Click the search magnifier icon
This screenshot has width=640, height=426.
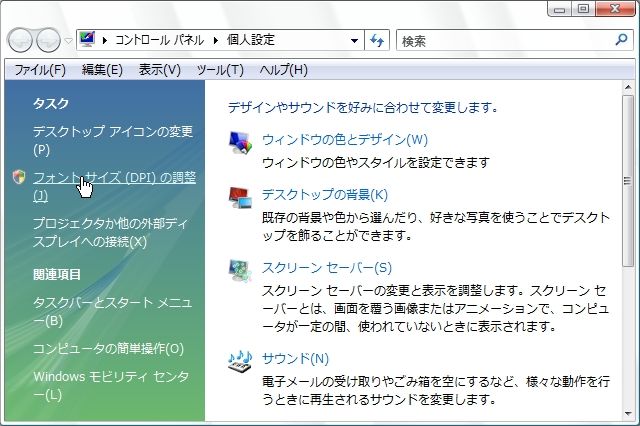pyautogui.click(x=621, y=40)
